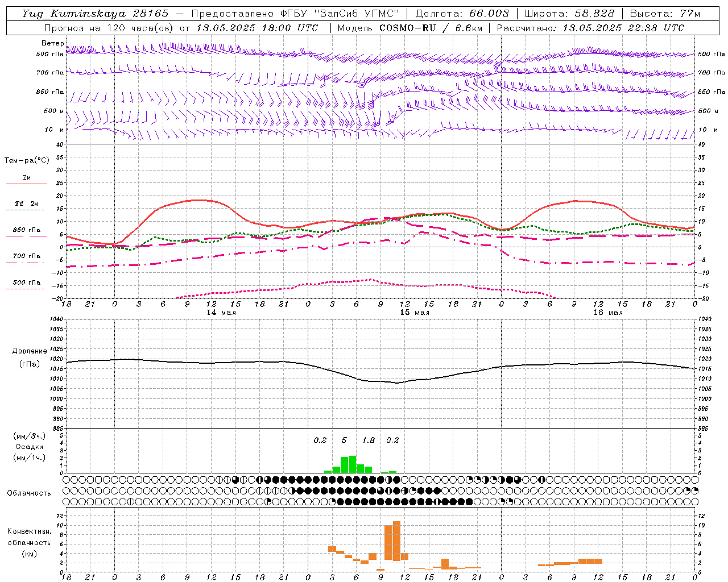Click the (мм/1ч.) precipitation unit label
The height and width of the screenshot is (582, 728).
point(29,458)
